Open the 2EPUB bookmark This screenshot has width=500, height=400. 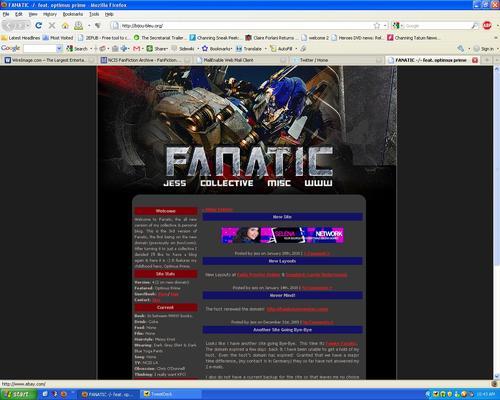coord(104,38)
